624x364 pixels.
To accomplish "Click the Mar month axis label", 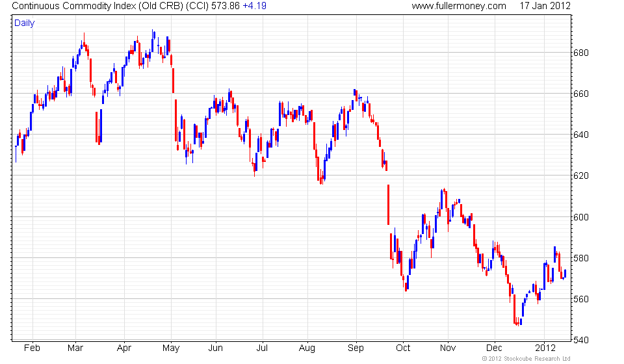I will click(x=75, y=348).
